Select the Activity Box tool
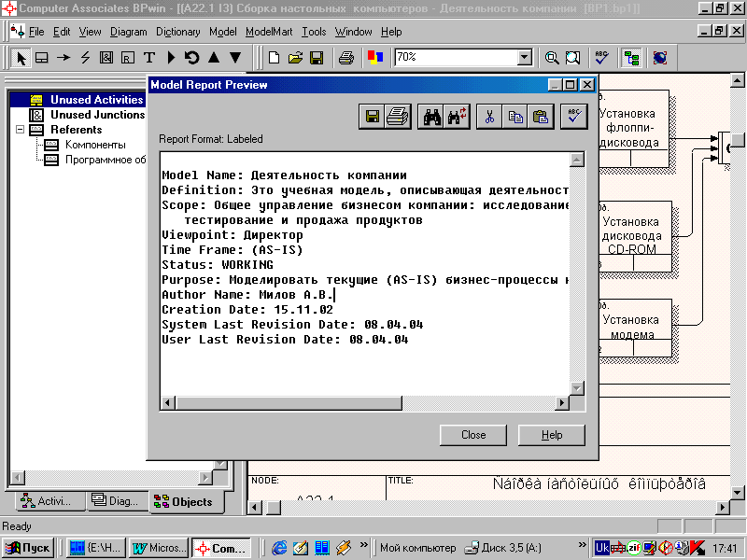 pos(42,58)
